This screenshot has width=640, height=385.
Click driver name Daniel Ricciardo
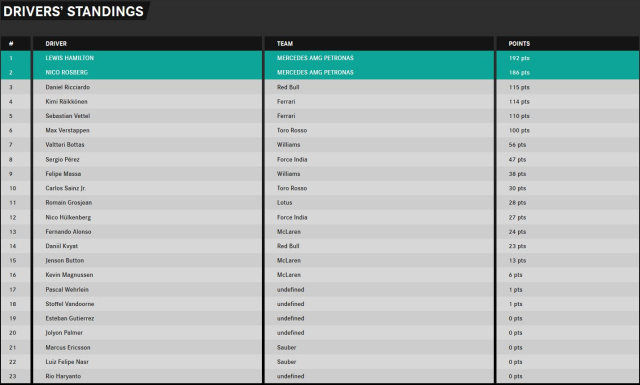point(68,87)
